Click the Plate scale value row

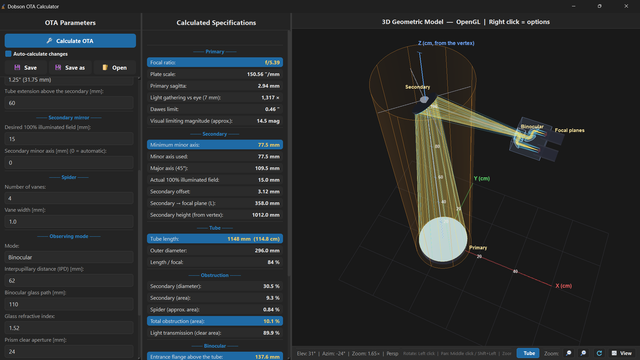(215, 74)
